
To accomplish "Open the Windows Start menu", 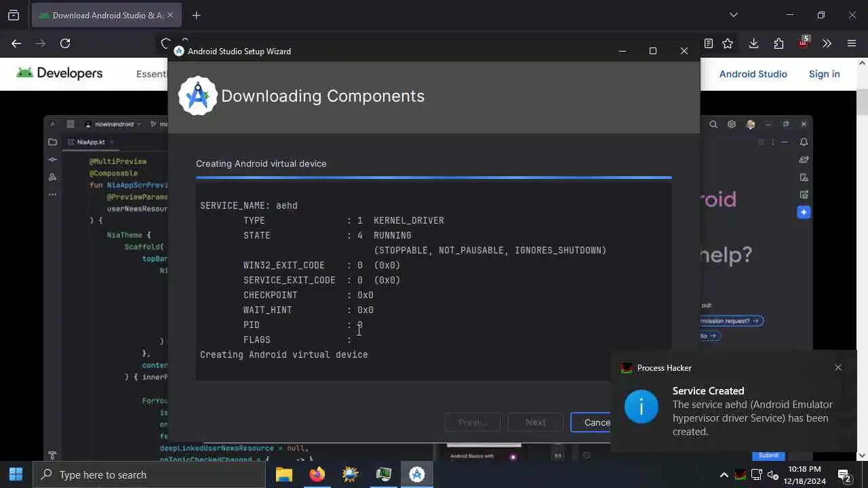I will [16, 474].
